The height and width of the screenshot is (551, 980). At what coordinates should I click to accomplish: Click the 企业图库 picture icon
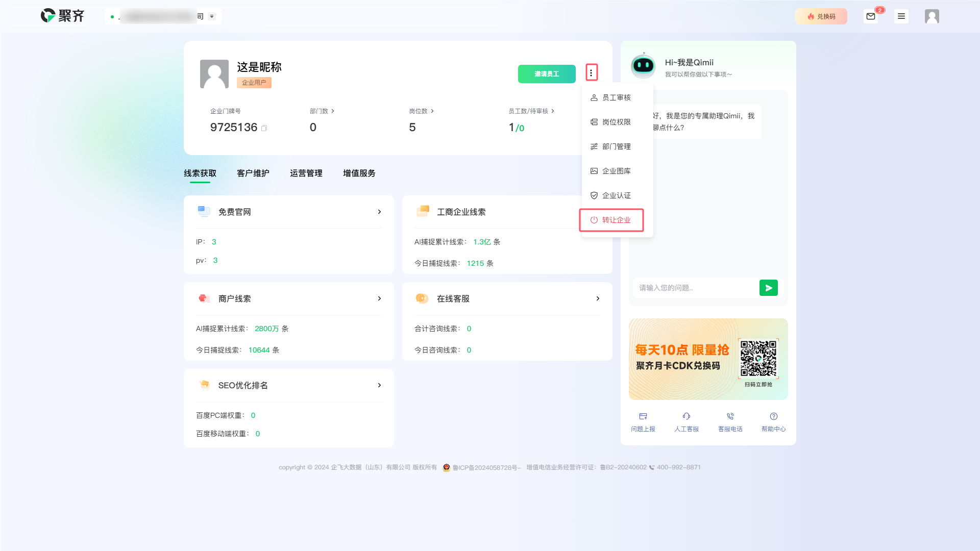594,171
